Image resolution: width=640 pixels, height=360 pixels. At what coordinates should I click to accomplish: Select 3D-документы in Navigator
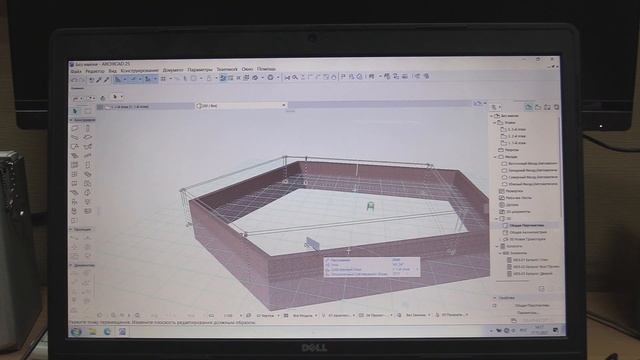(x=515, y=211)
